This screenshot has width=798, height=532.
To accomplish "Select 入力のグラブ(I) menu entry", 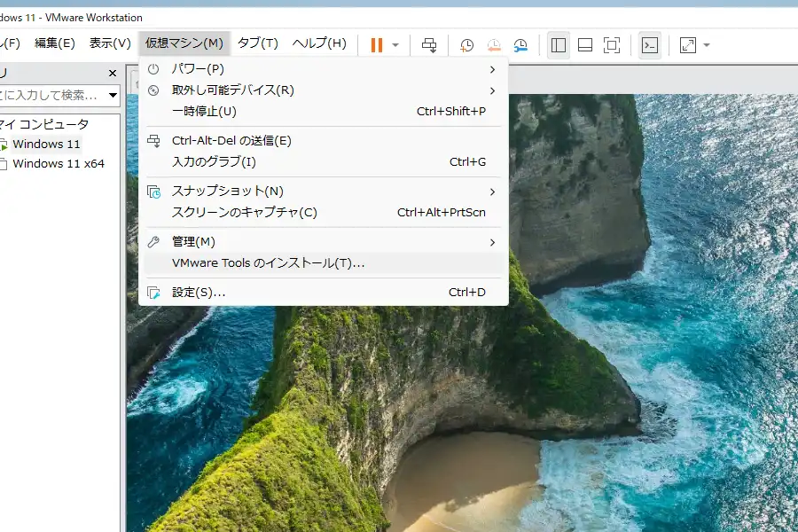I will point(323,162).
